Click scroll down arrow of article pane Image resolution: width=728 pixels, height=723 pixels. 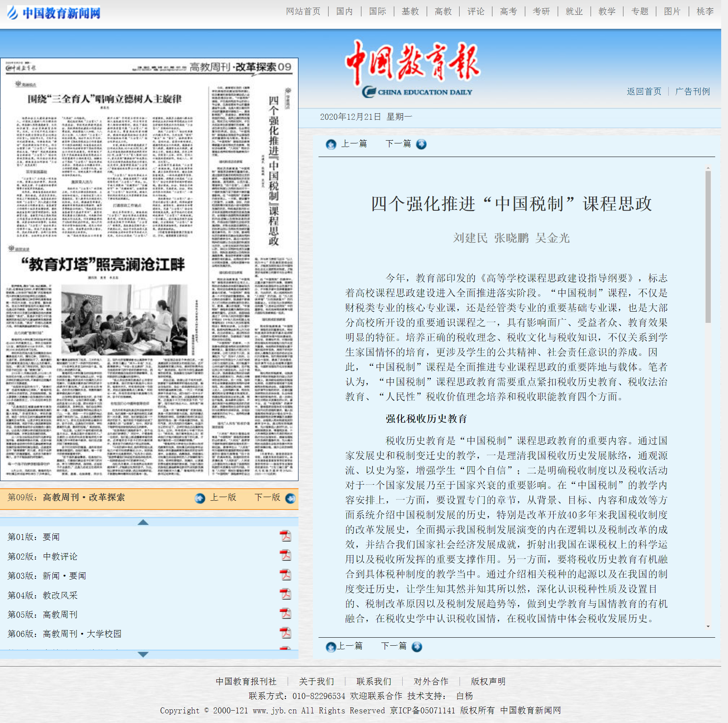708,626
